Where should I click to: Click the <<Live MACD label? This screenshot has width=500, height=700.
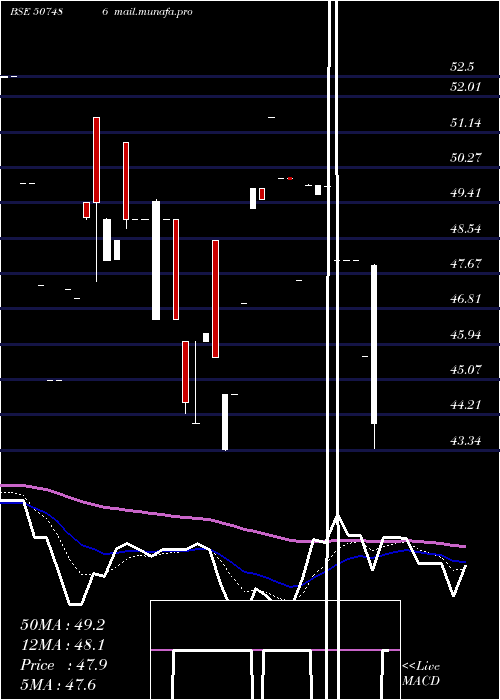click(421, 673)
